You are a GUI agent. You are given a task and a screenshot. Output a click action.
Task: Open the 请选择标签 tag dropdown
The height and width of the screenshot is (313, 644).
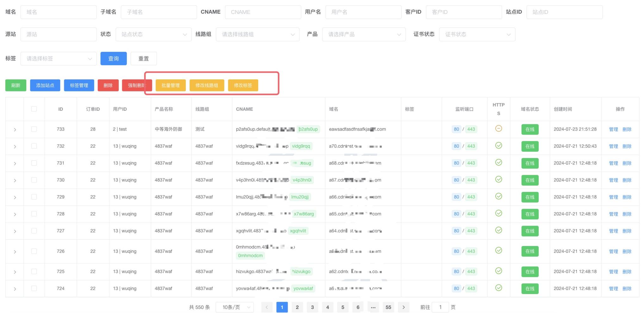coord(58,58)
